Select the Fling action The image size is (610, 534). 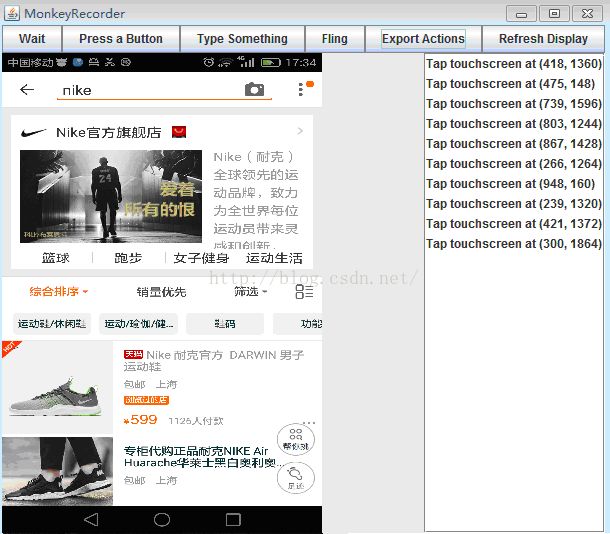[x=335, y=39]
